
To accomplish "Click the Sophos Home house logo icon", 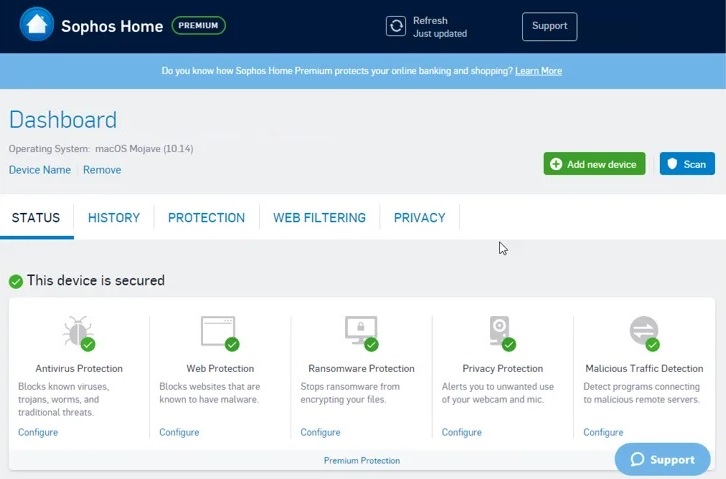I will 37,25.
